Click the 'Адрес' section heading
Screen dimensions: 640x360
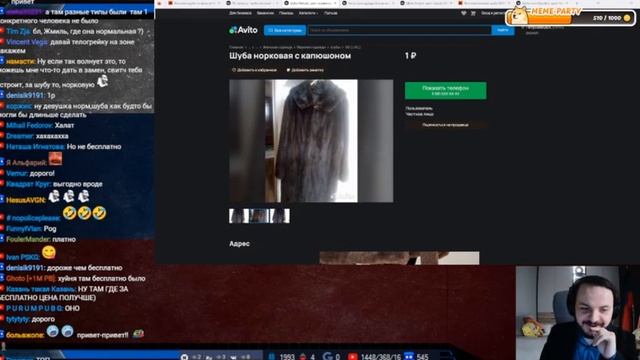pyautogui.click(x=239, y=244)
